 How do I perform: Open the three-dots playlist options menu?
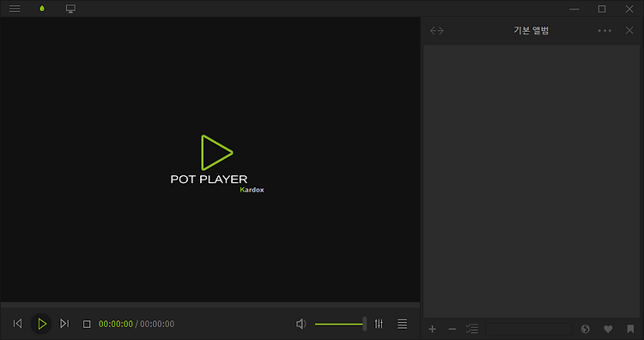pyautogui.click(x=605, y=30)
